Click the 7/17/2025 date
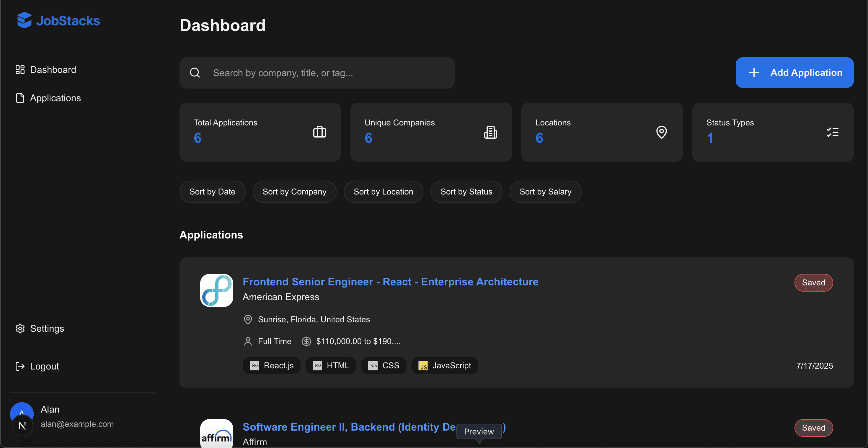Image resolution: width=868 pixels, height=448 pixels. [x=815, y=365]
